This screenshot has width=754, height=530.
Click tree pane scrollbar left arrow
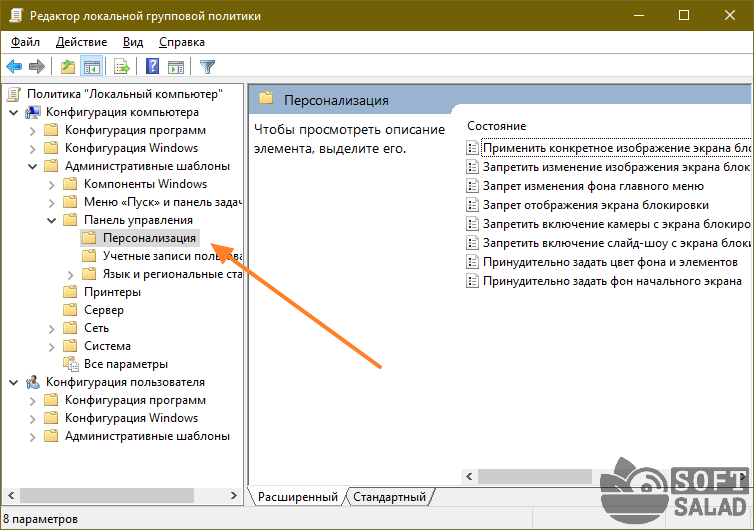tap(12, 495)
